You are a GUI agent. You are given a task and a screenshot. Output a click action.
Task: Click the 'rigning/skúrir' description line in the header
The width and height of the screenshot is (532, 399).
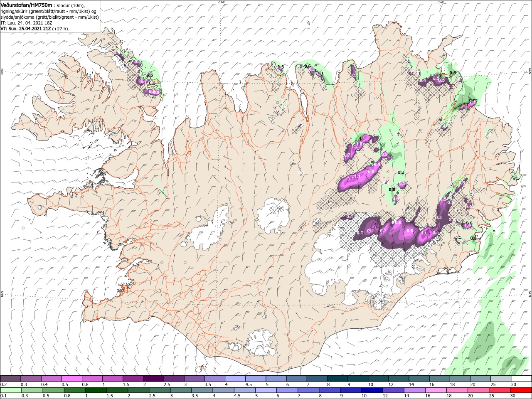[x=49, y=11]
